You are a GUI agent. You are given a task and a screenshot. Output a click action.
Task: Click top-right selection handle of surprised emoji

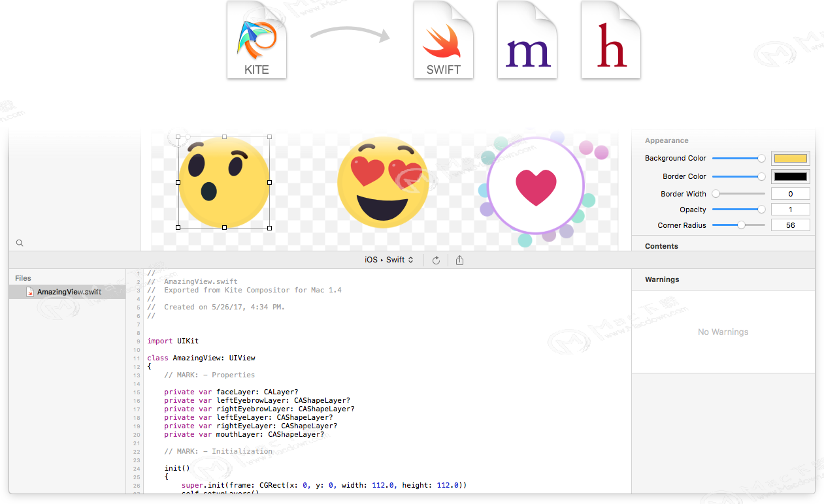tap(270, 137)
